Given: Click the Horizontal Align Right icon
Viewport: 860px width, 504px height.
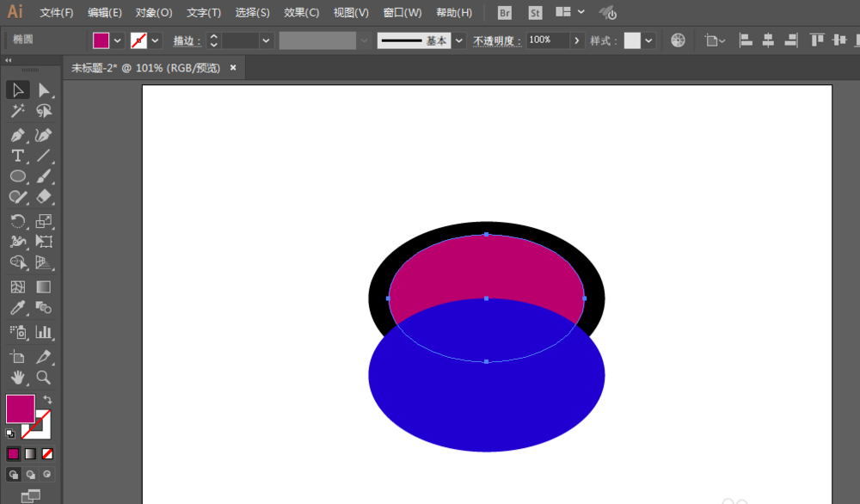Looking at the screenshot, I should coord(791,40).
